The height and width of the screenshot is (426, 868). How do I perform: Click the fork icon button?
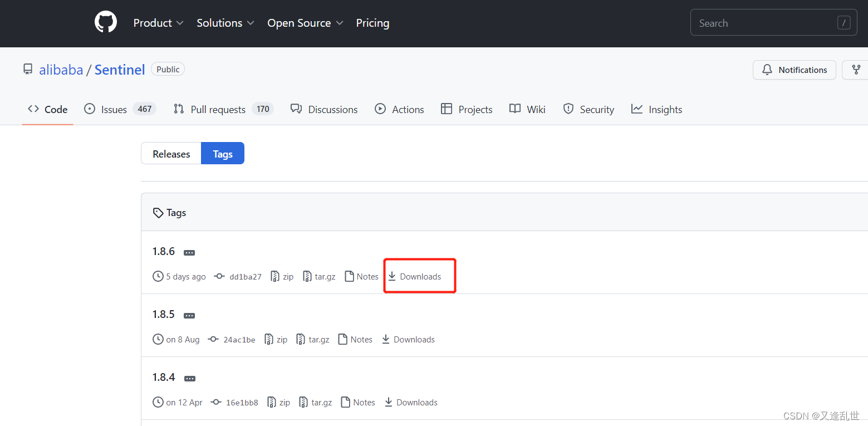coord(856,70)
